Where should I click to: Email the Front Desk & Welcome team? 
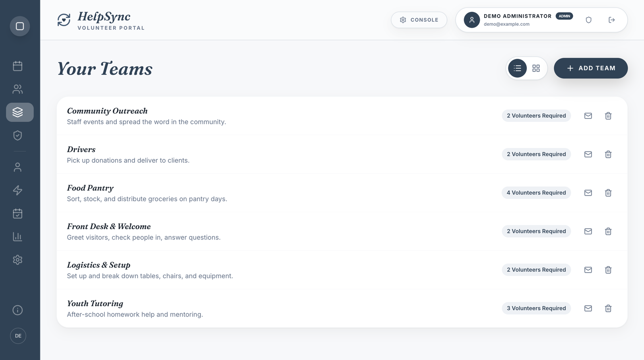(588, 231)
